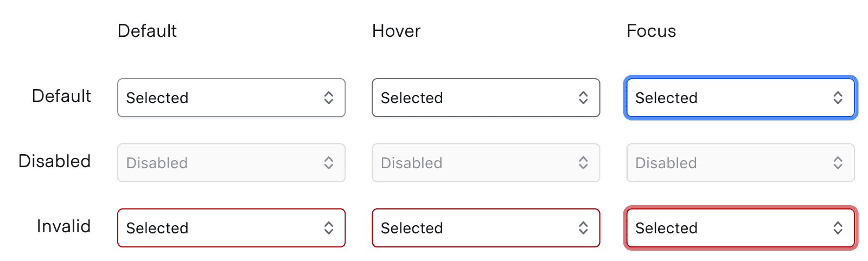Click chevron arrows of Default-row select under Default column
Image resolution: width=868 pixels, height=261 pixels.
pos(329,98)
